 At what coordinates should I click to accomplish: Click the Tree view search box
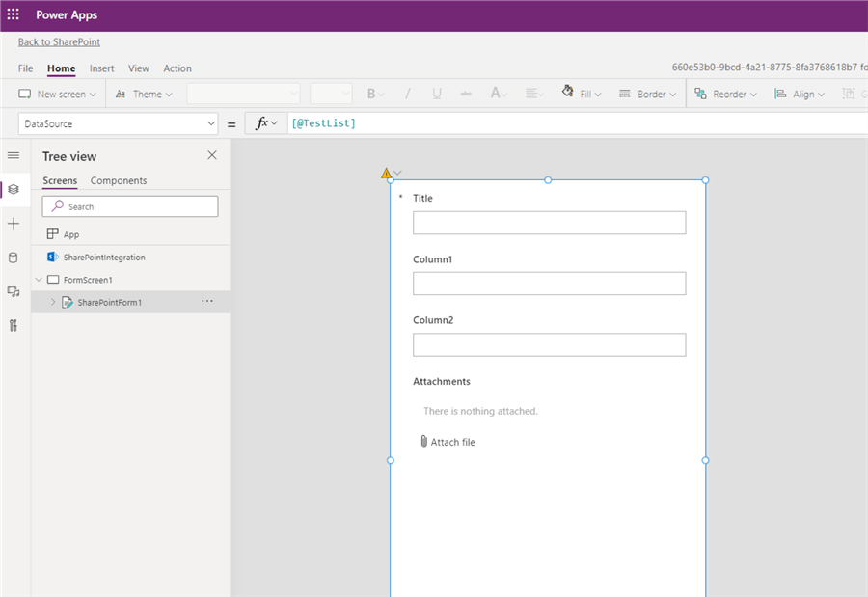(130, 206)
